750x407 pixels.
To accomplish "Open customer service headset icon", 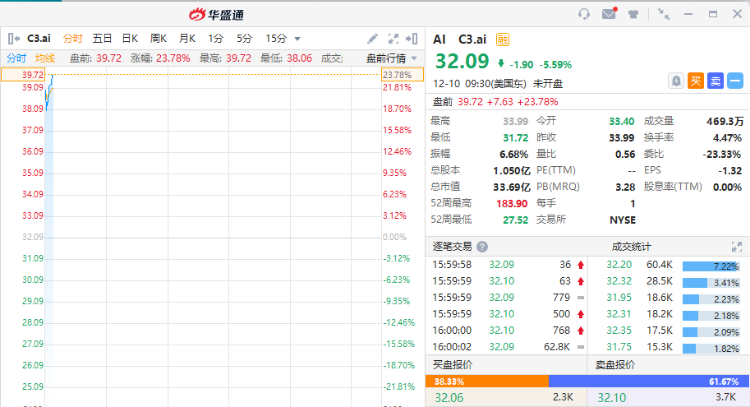I will point(584,13).
